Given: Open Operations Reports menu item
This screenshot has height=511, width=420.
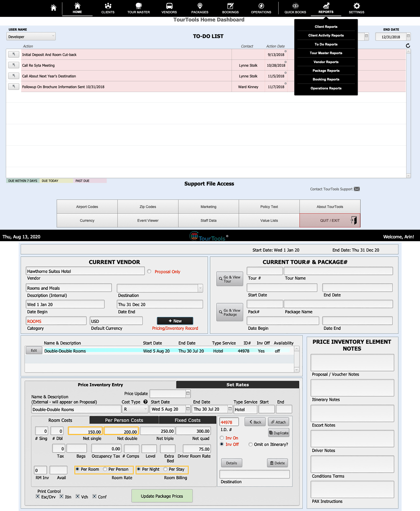Looking at the screenshot, I should (x=326, y=88).
